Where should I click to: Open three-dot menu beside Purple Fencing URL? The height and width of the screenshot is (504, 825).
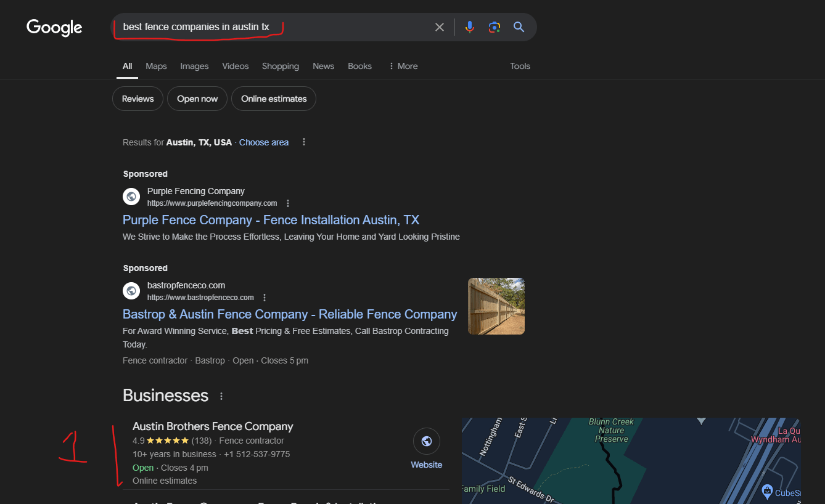[x=288, y=203]
